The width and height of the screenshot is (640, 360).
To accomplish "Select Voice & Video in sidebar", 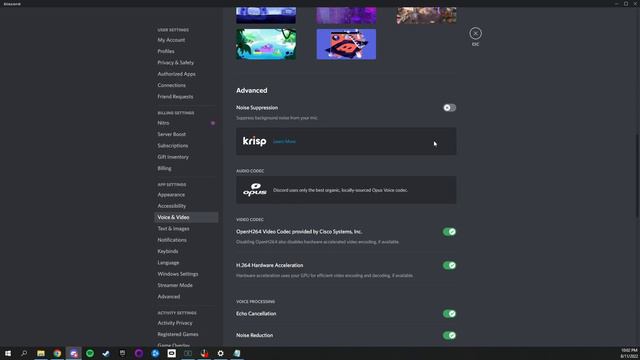I will (x=186, y=218).
